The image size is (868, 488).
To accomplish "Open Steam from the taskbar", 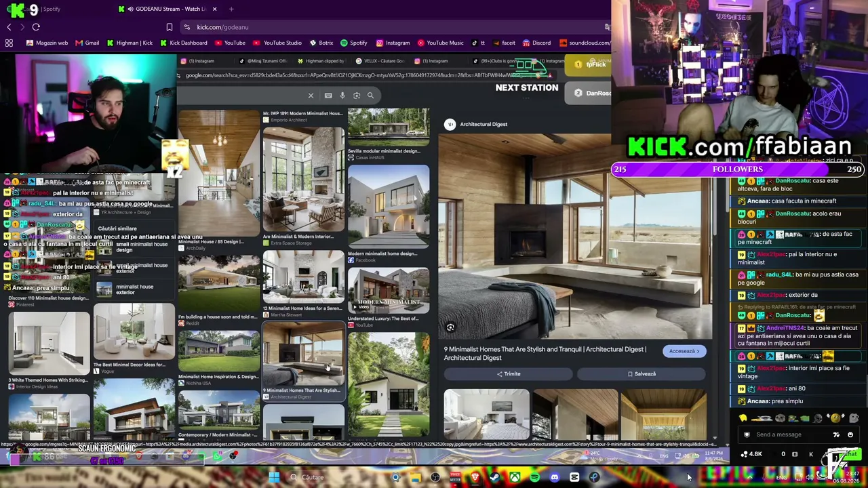I will pos(495,478).
